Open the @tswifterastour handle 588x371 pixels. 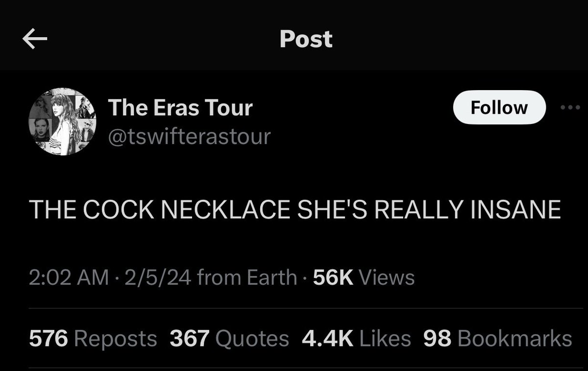(189, 137)
